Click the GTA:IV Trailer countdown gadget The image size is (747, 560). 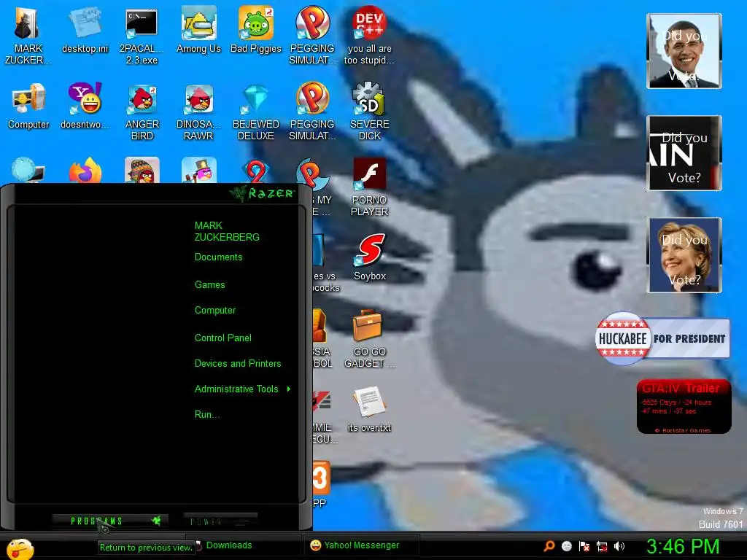point(684,406)
